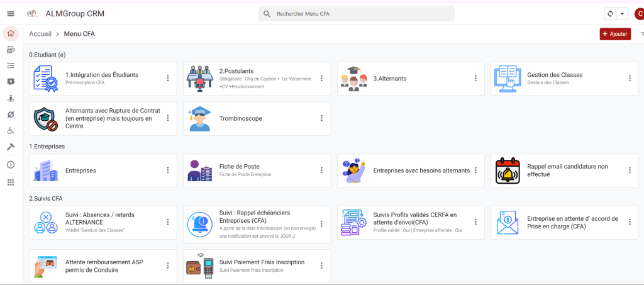Open three-dot menu on Trombinoscope card
Screen dimensions: 644x285
click(x=321, y=118)
